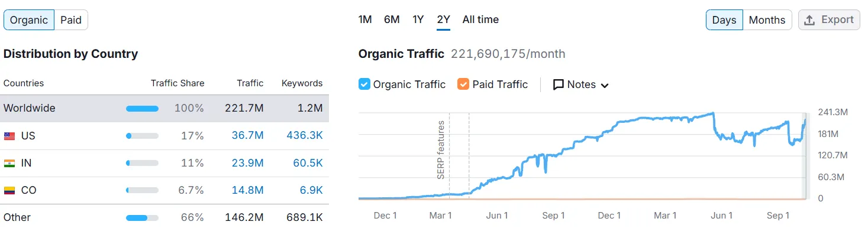Click the Colombia flag icon

click(x=9, y=190)
